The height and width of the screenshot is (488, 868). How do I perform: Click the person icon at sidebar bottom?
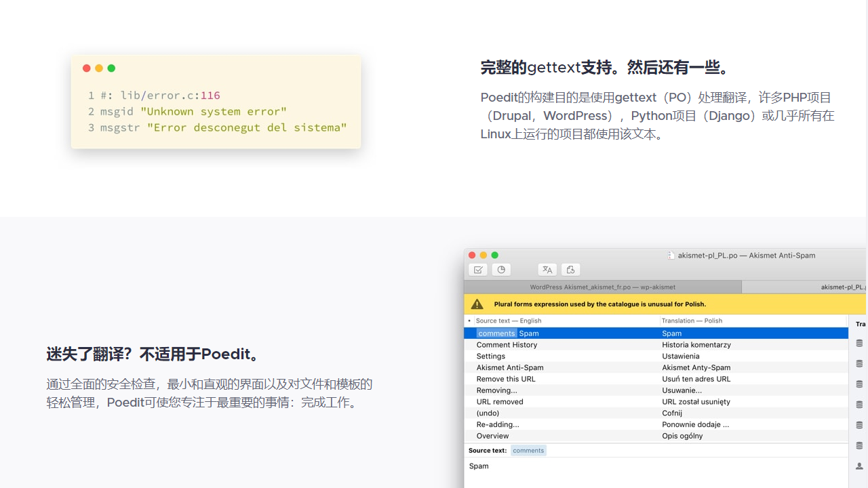click(859, 466)
